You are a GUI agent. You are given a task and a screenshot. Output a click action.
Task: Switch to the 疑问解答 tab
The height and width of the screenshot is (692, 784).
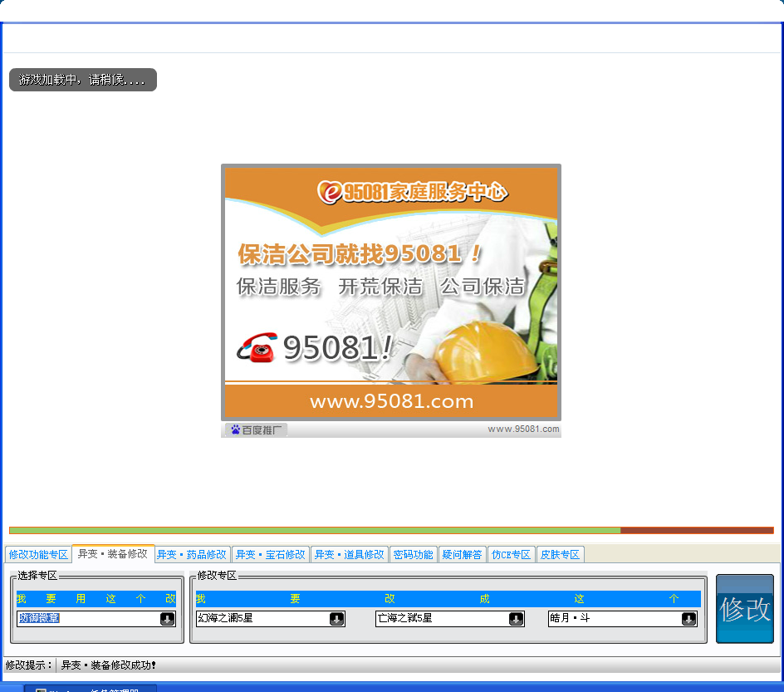tap(462, 554)
